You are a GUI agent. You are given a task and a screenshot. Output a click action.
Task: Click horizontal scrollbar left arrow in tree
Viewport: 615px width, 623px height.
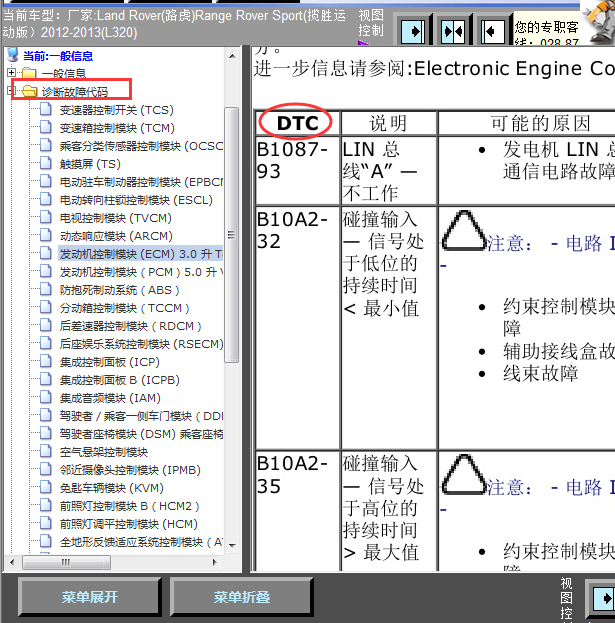12,562
